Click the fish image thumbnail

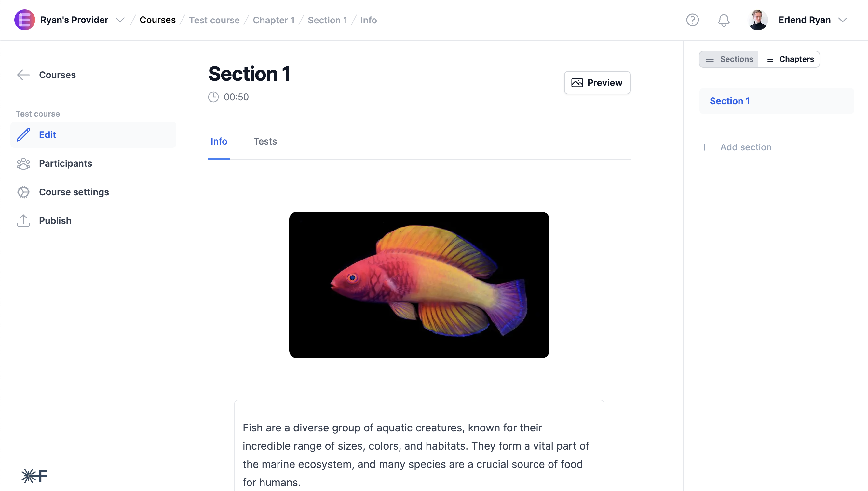[419, 285]
